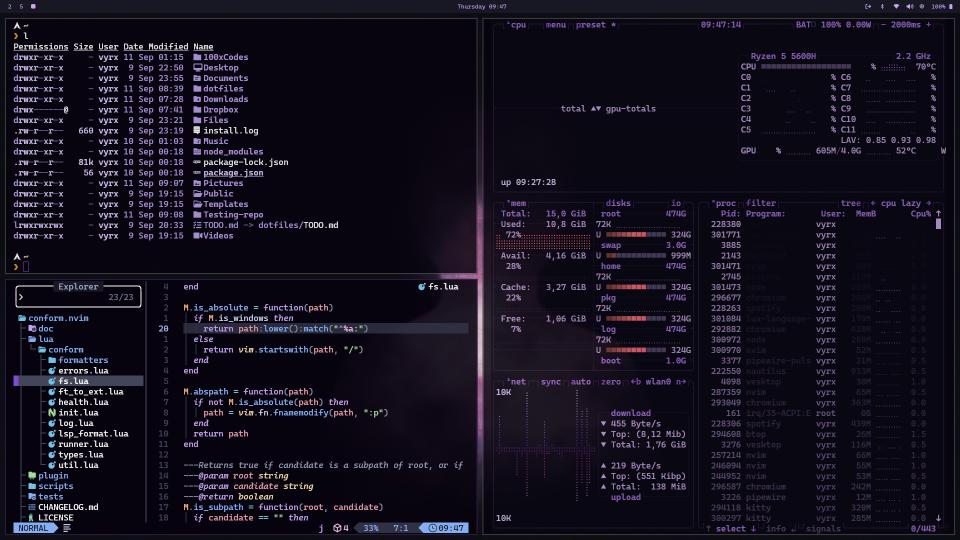The height and width of the screenshot is (540, 960).
Task: Decrease btop update interval with minus
Action: click(x=883, y=25)
